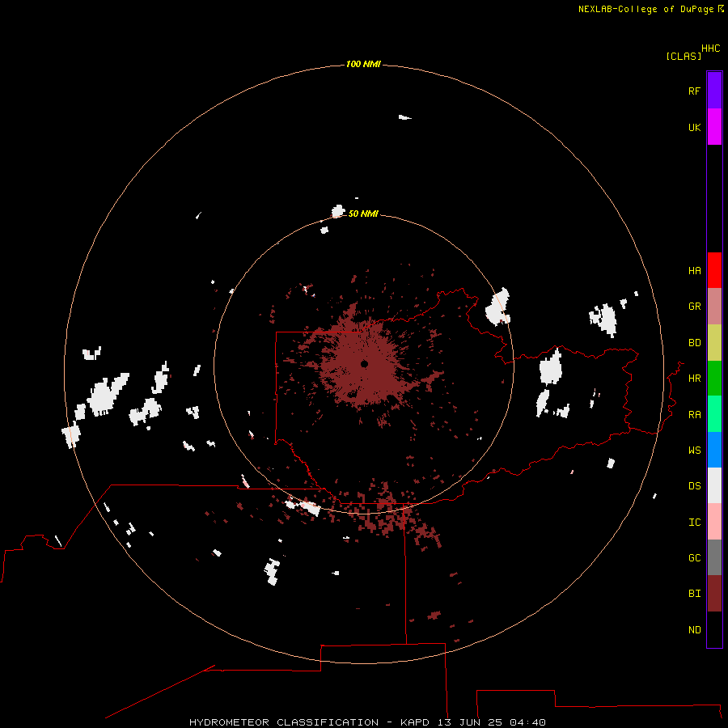Click the pink IC legend swatch
This screenshot has height=728, width=728.
714,522
